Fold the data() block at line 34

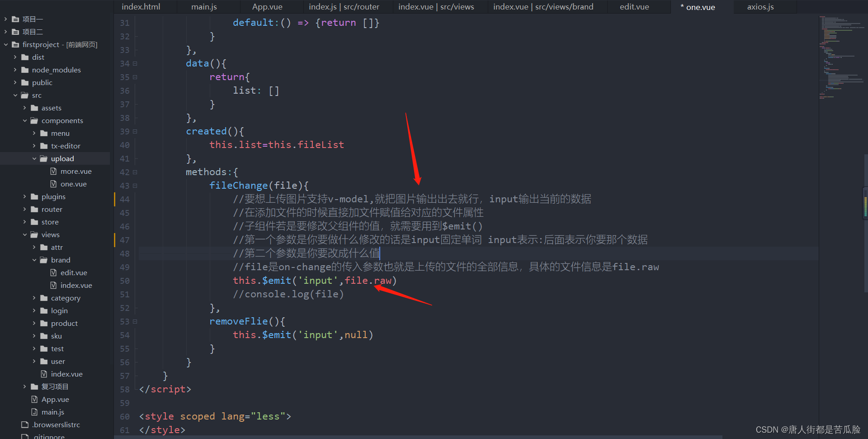pos(135,64)
